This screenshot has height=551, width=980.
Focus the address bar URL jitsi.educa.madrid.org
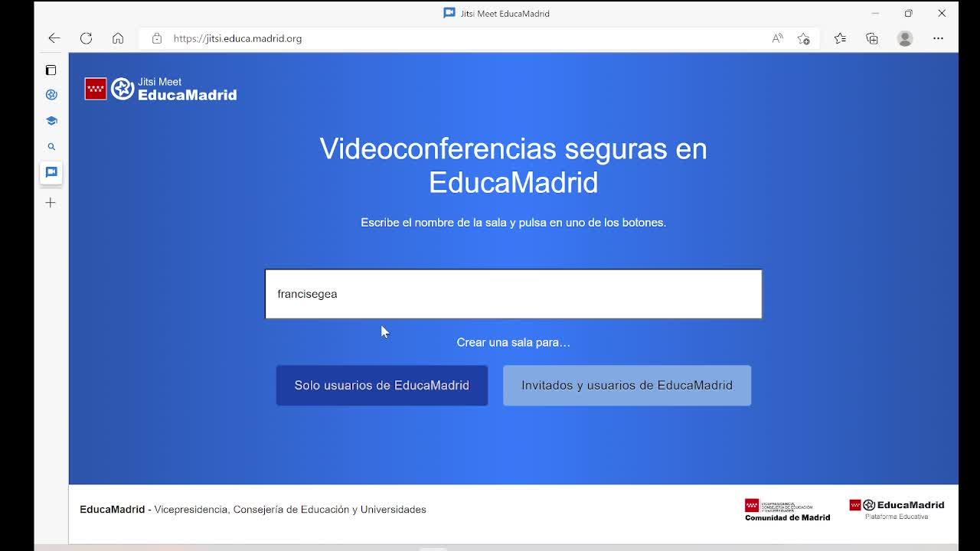coord(237,38)
